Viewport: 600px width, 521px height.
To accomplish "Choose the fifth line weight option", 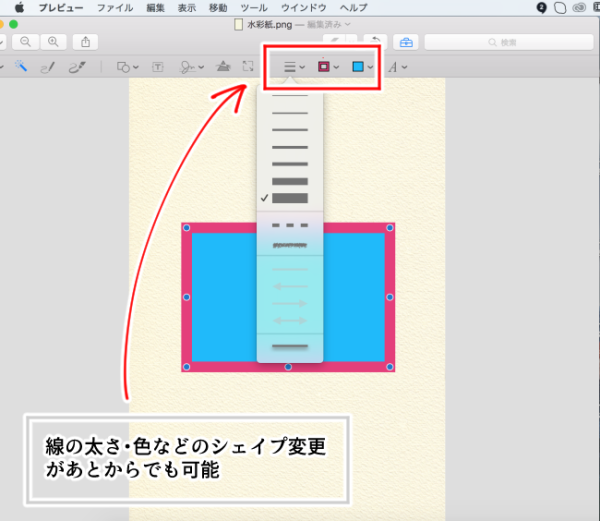I will (290, 164).
